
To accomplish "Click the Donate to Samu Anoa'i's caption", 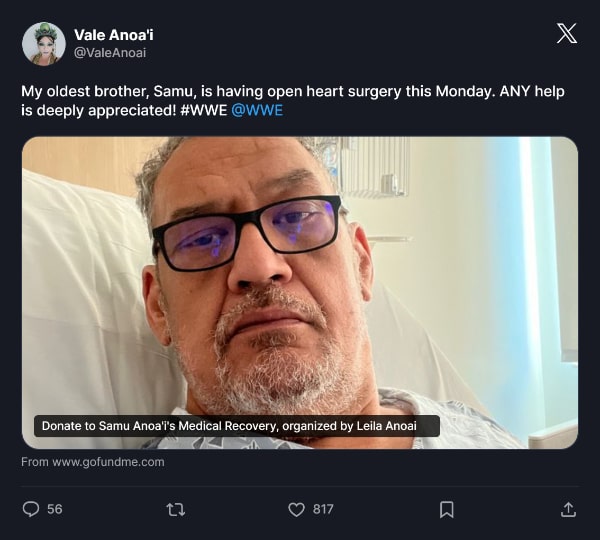I will pyautogui.click(x=237, y=426).
